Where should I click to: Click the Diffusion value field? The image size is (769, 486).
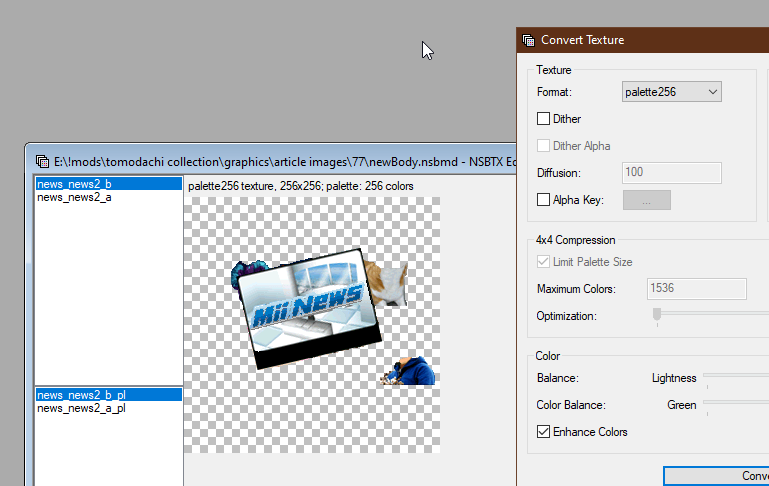(x=671, y=173)
